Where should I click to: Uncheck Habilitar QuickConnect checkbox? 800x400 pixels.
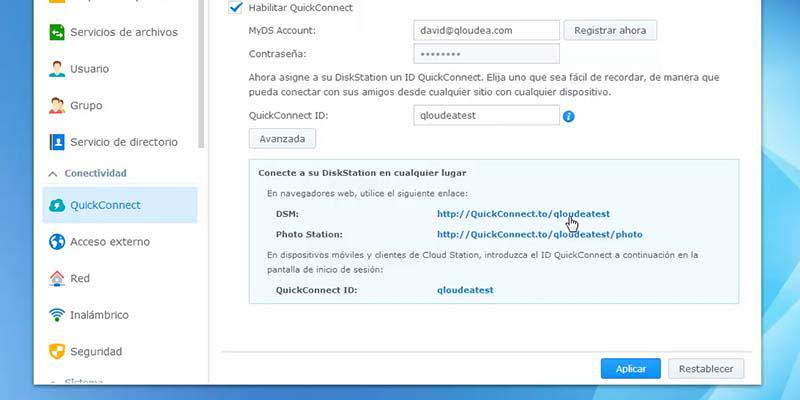tap(235, 8)
